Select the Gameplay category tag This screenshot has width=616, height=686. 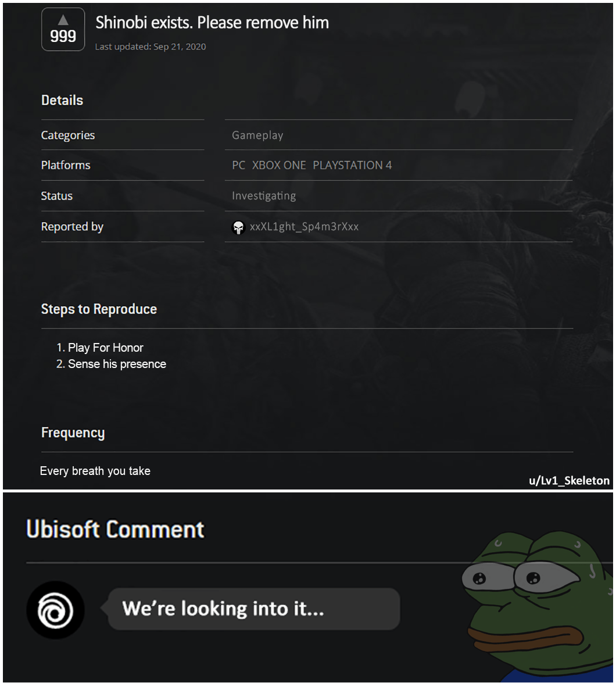257,135
